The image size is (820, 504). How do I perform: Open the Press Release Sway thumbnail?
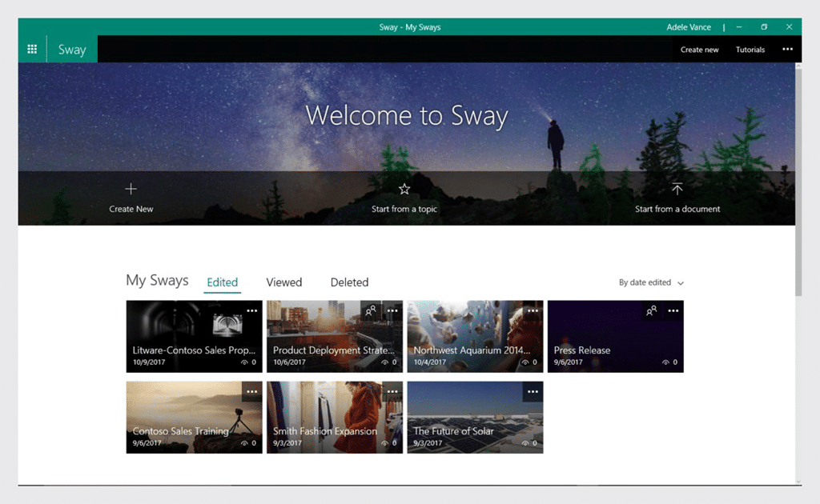tap(616, 336)
